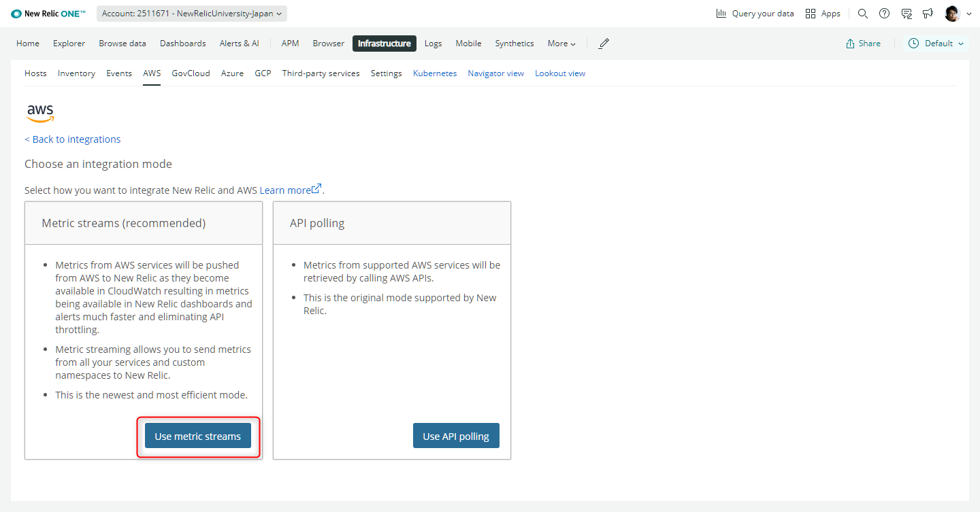The image size is (980, 512).
Task: Expand the user menu chevron
Action: point(969,14)
